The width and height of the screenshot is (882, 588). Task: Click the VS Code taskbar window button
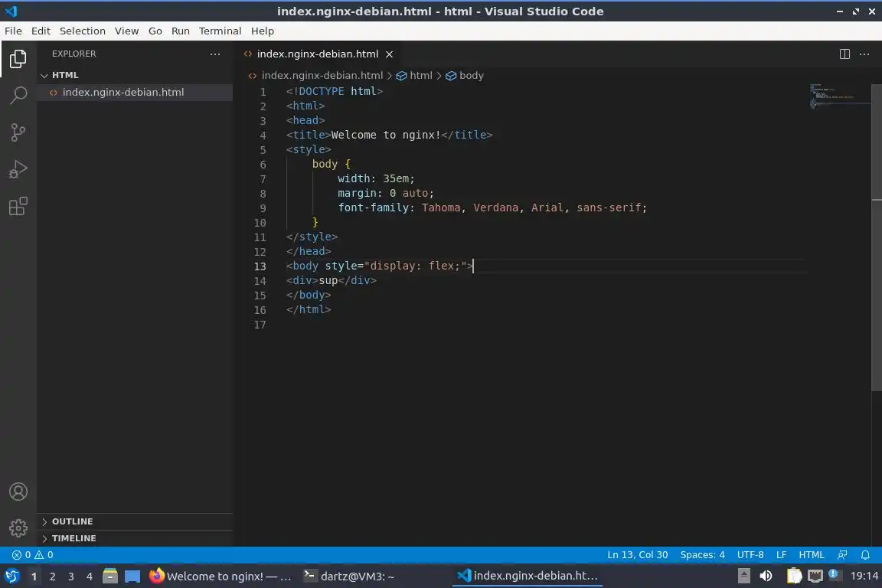click(x=527, y=577)
